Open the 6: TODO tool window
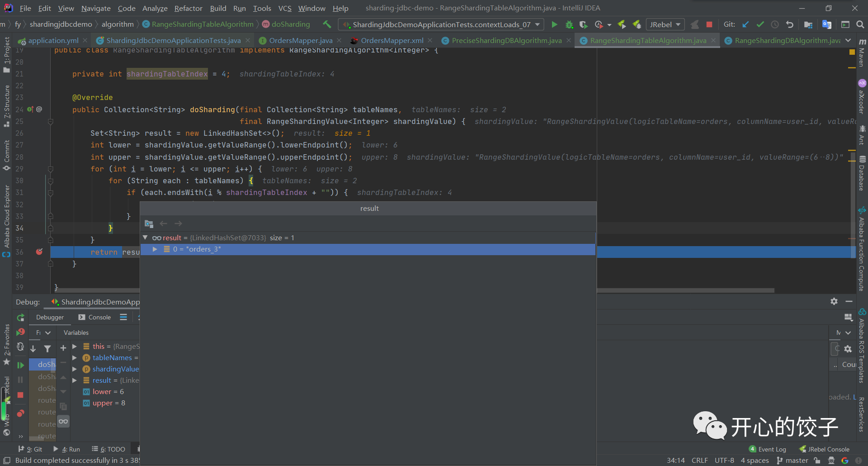The width and height of the screenshot is (868, 466). pos(108,449)
